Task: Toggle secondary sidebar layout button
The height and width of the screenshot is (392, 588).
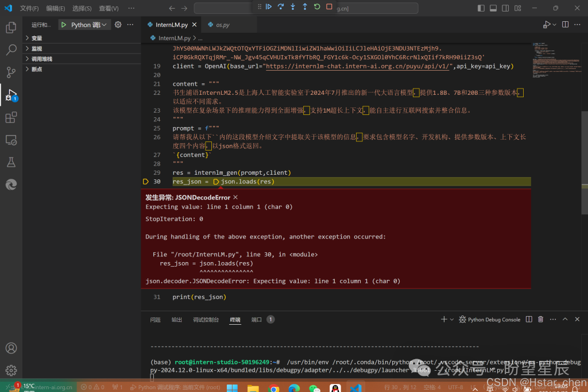Action: point(505,8)
